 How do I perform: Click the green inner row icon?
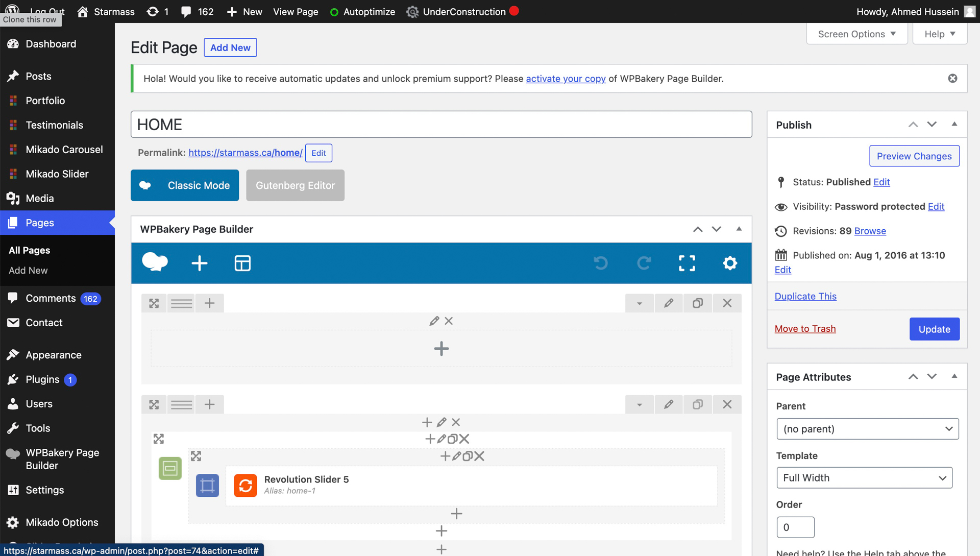click(x=170, y=468)
